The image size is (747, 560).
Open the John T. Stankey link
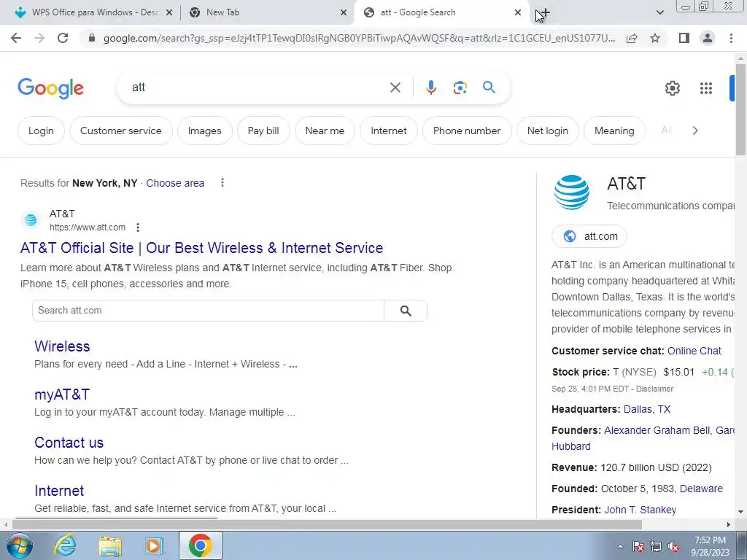click(x=640, y=510)
